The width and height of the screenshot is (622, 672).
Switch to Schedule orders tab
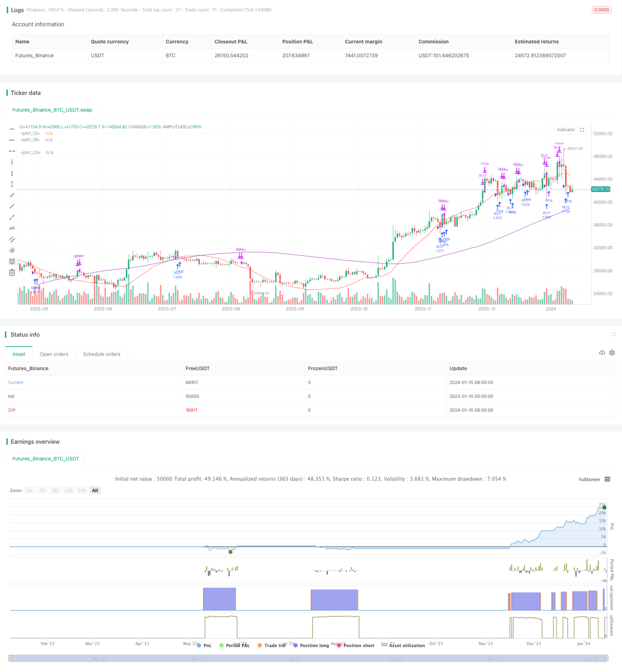tap(101, 354)
